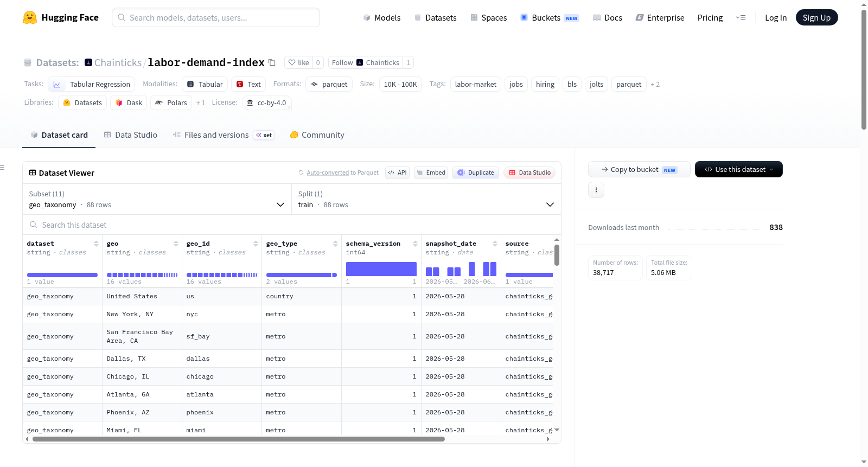The height and width of the screenshot is (467, 868).
Task: Click the "San Francisco Bay Area, CA" cell
Action: [x=142, y=336]
